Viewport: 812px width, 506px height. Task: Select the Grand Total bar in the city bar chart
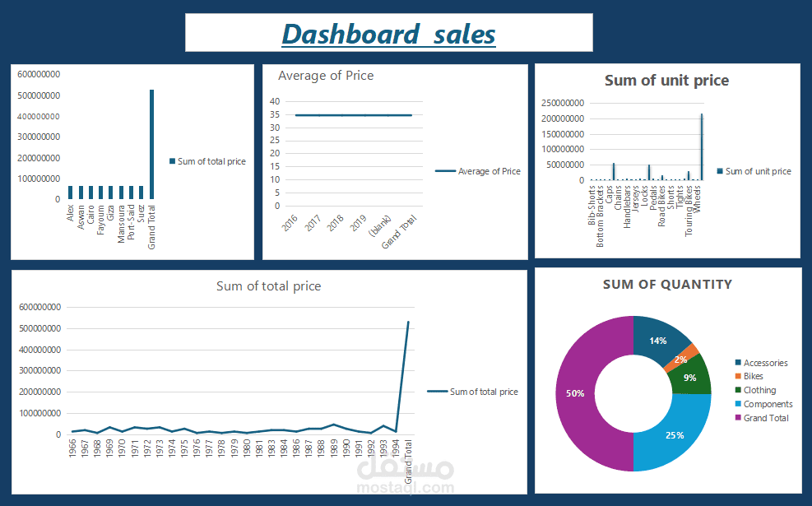[151, 144]
